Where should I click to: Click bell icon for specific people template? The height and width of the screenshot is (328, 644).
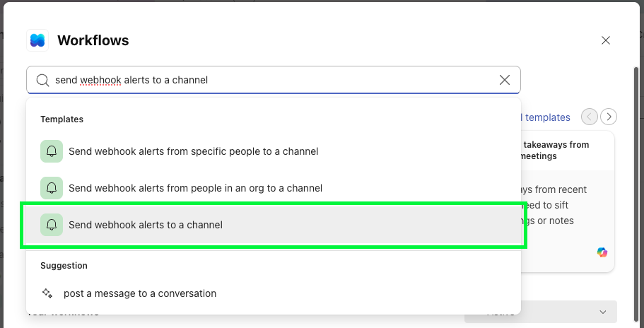click(52, 151)
